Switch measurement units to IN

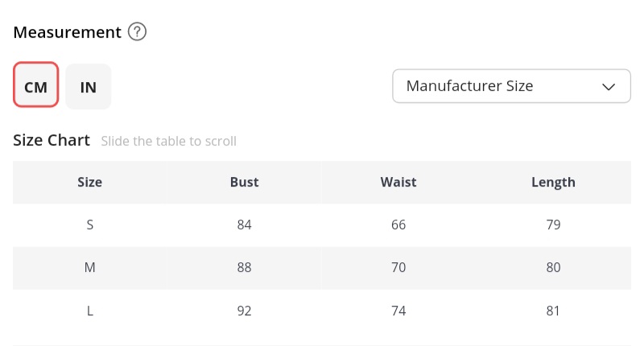click(x=89, y=86)
